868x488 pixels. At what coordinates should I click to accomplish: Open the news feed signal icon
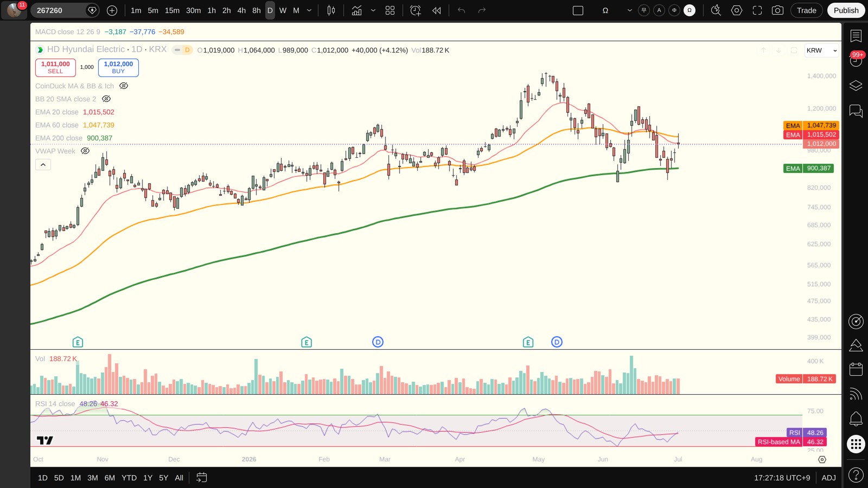coord(856,394)
